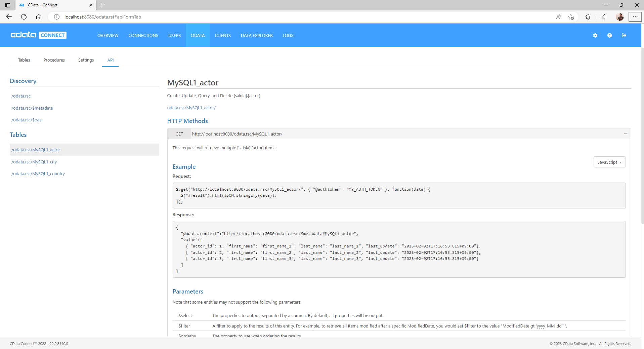
Task: Switch to the Tables tab
Action: click(x=24, y=60)
